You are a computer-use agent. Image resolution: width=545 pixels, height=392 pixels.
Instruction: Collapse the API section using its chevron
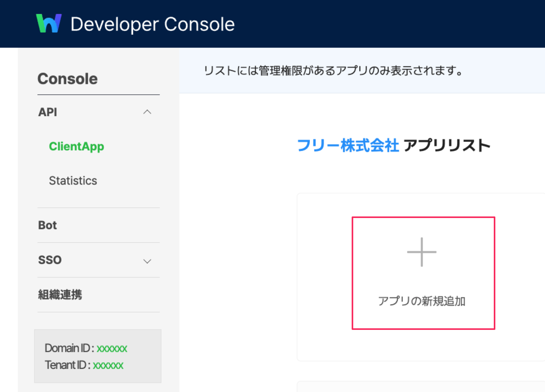coord(147,112)
